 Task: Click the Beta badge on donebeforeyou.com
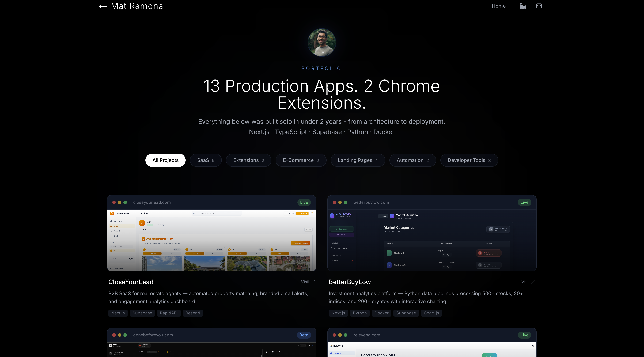tap(304, 335)
